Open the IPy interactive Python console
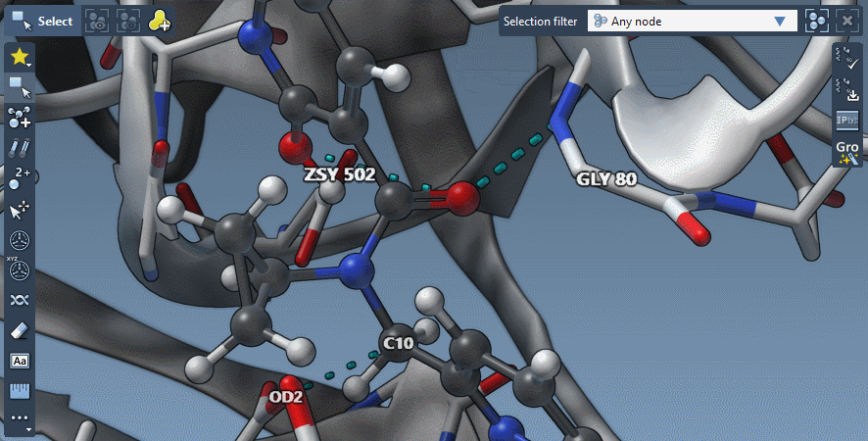The height and width of the screenshot is (441, 868). click(x=847, y=121)
